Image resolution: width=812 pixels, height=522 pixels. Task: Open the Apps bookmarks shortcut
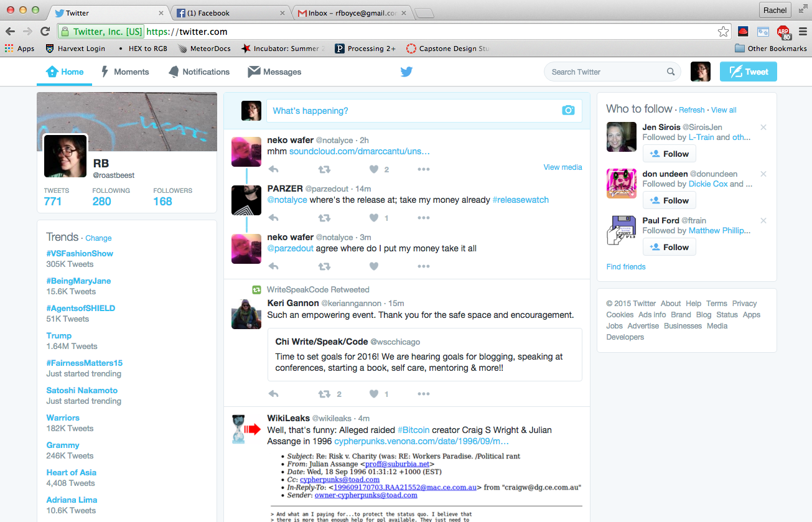(19, 49)
